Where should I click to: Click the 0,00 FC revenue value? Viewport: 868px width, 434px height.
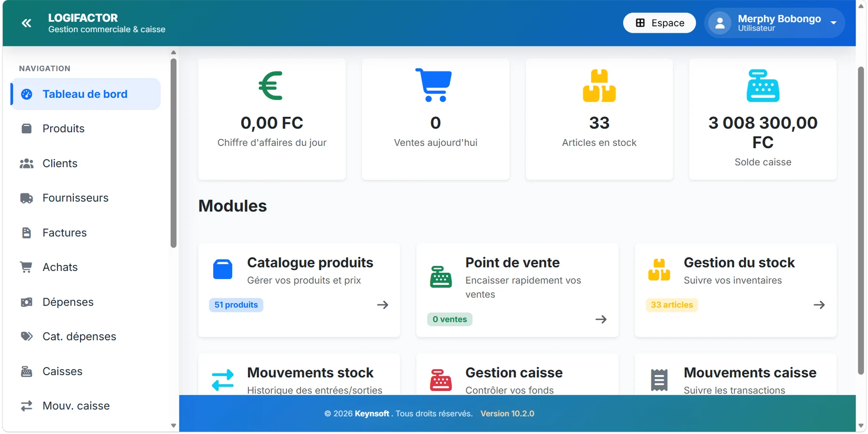[272, 123]
